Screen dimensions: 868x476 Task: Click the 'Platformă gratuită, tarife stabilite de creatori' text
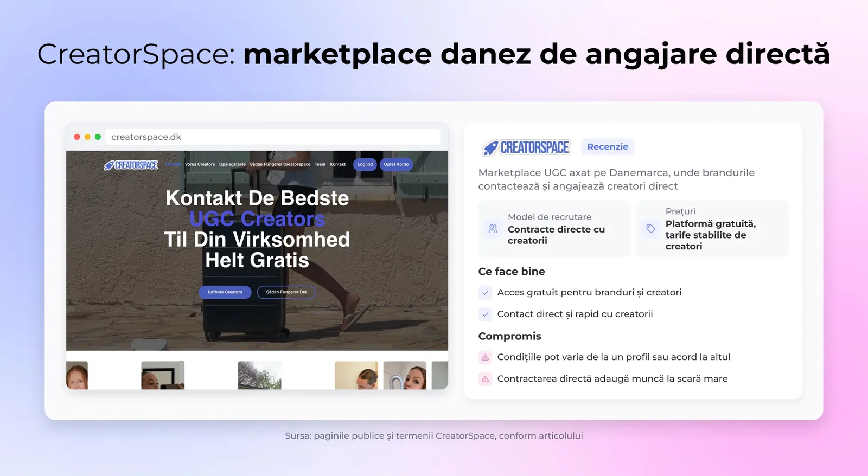click(711, 235)
